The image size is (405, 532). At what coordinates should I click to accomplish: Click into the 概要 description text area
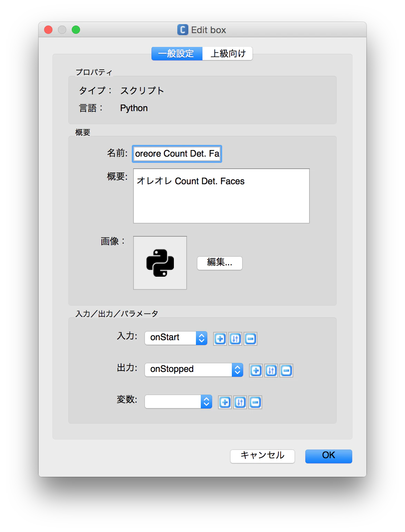click(x=221, y=196)
